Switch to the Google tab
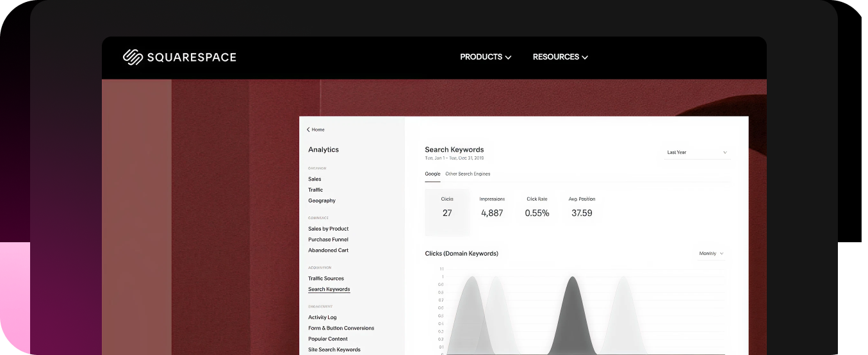The image size is (868, 355). point(432,174)
